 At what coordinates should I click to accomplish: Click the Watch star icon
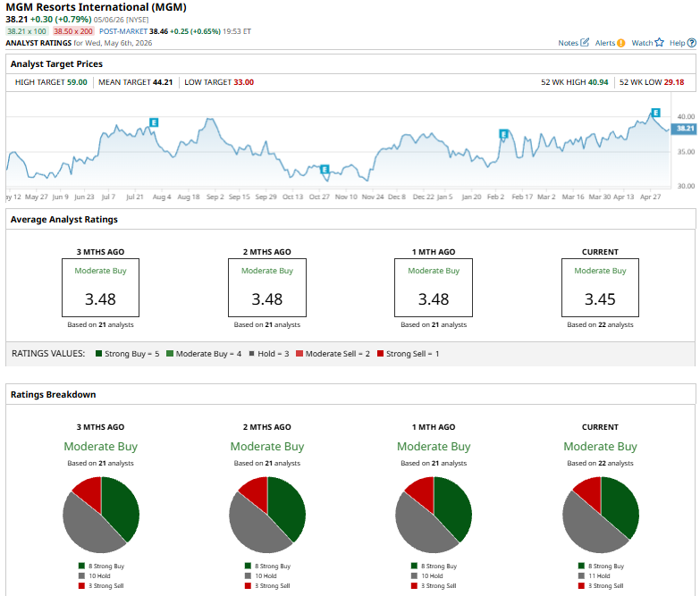point(659,42)
